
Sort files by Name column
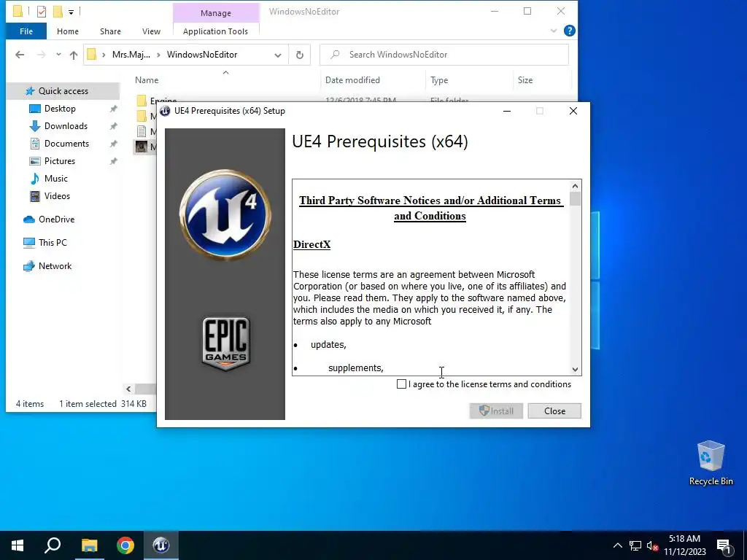click(x=147, y=80)
